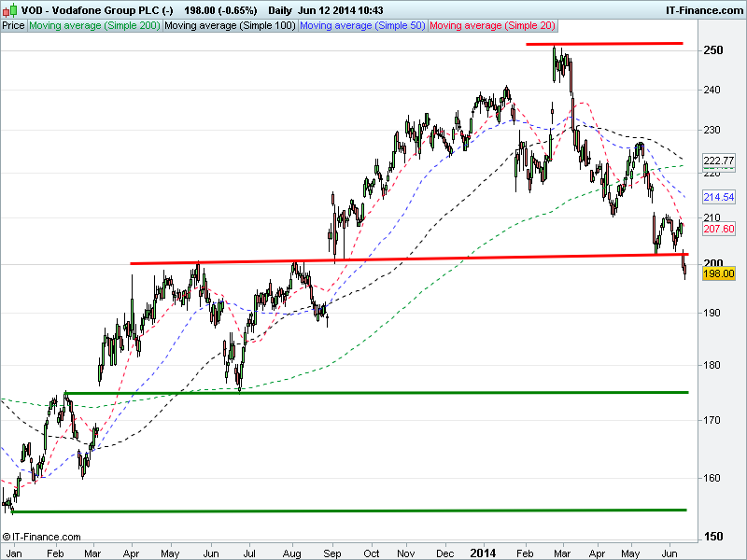Click the 250 level on price axis
Image resolution: width=747 pixels, height=560 pixels.
click(714, 50)
